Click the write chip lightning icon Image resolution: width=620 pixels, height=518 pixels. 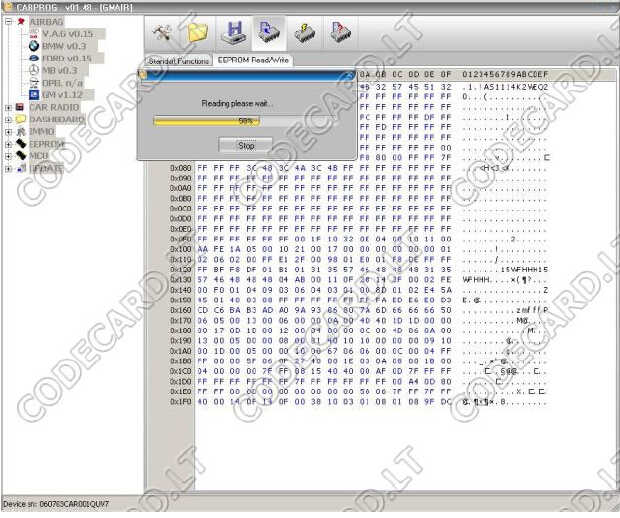(304, 34)
